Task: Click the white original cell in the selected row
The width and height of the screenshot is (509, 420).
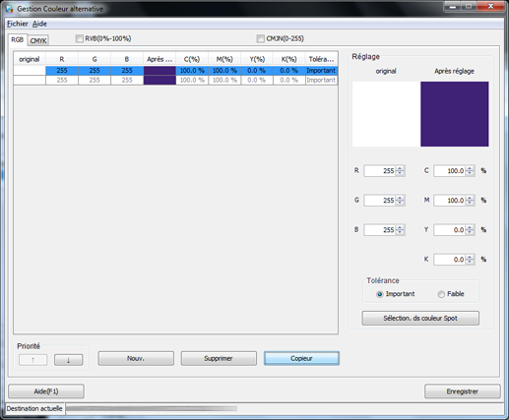Action: 30,71
